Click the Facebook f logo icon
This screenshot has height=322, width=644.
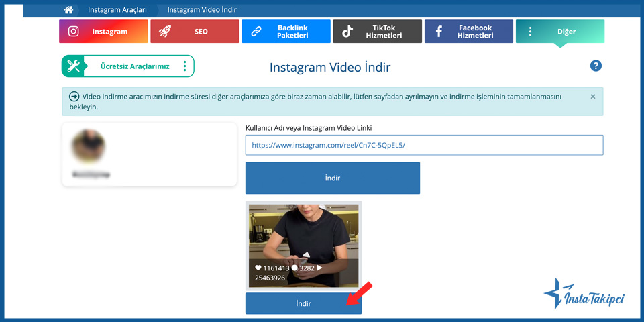439,32
